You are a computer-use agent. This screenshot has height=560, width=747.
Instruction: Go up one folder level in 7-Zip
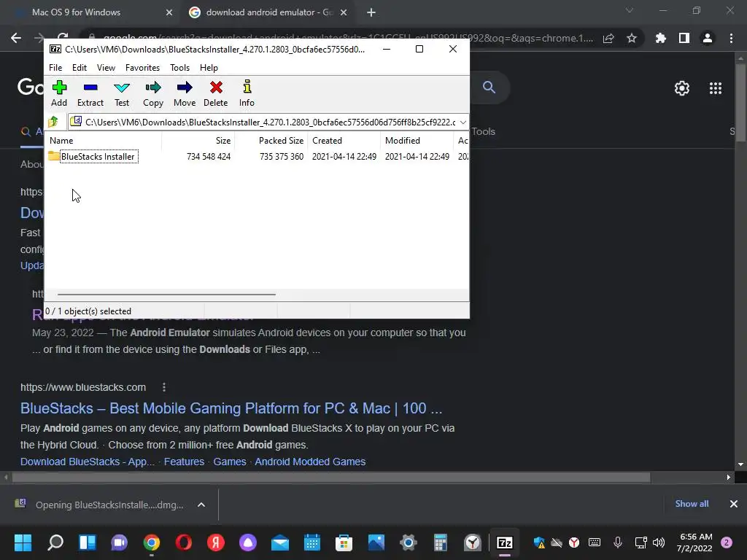point(53,122)
